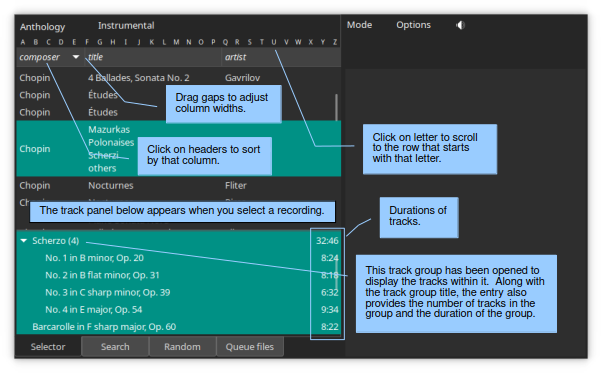Jump to letter Z in alphabet bar
This screenshot has height=373, width=601.
[335, 42]
